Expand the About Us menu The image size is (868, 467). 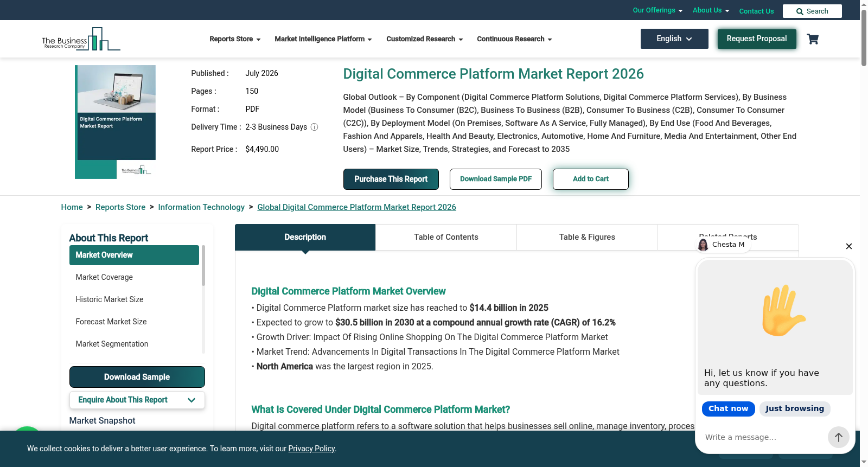(711, 10)
